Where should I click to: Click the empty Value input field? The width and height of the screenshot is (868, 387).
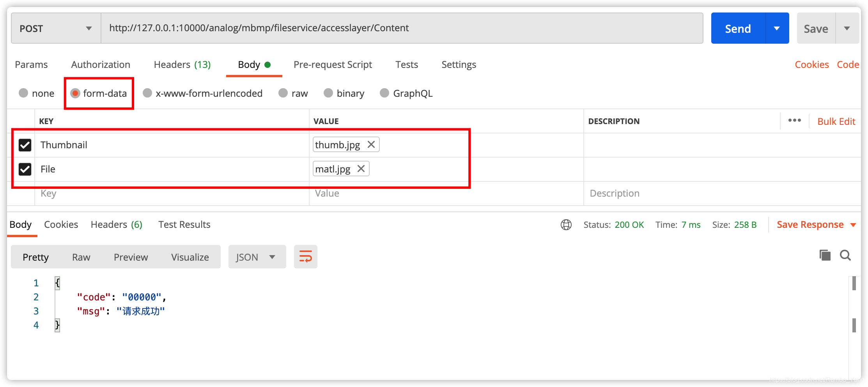pyautogui.click(x=446, y=193)
